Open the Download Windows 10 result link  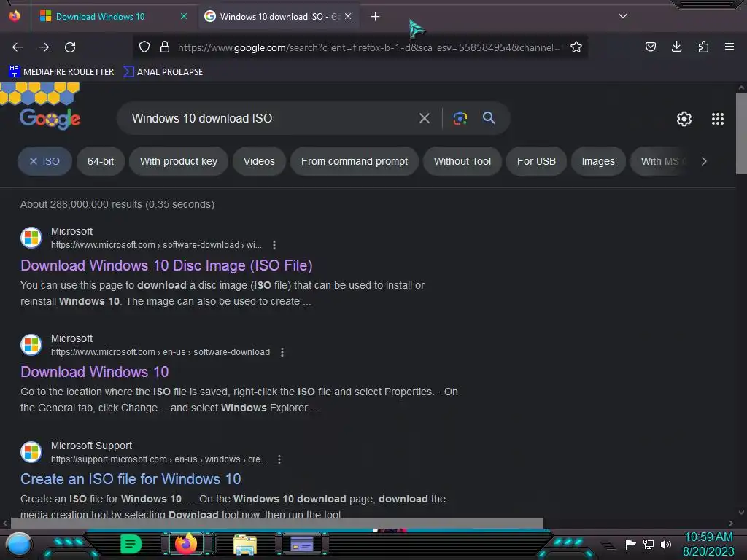tap(94, 372)
